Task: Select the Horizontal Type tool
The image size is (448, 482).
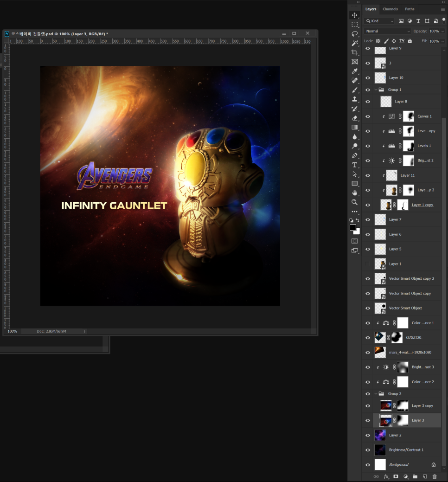Action: pos(355,165)
